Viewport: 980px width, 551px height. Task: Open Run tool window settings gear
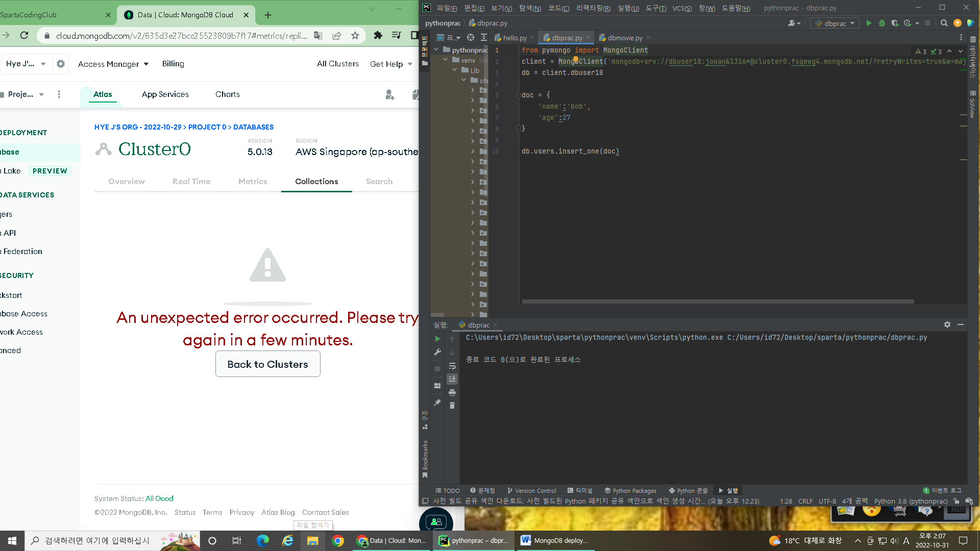click(947, 324)
